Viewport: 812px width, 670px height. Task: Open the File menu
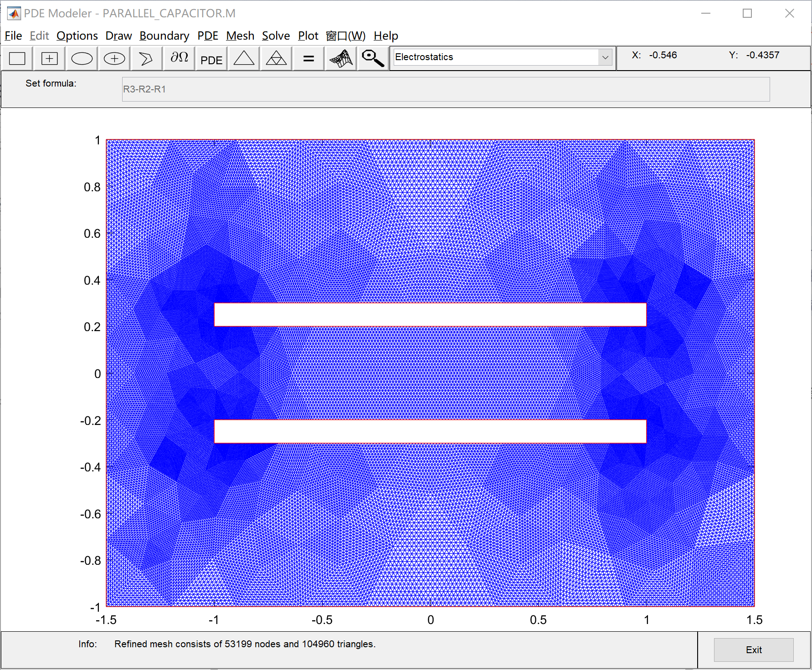click(13, 36)
